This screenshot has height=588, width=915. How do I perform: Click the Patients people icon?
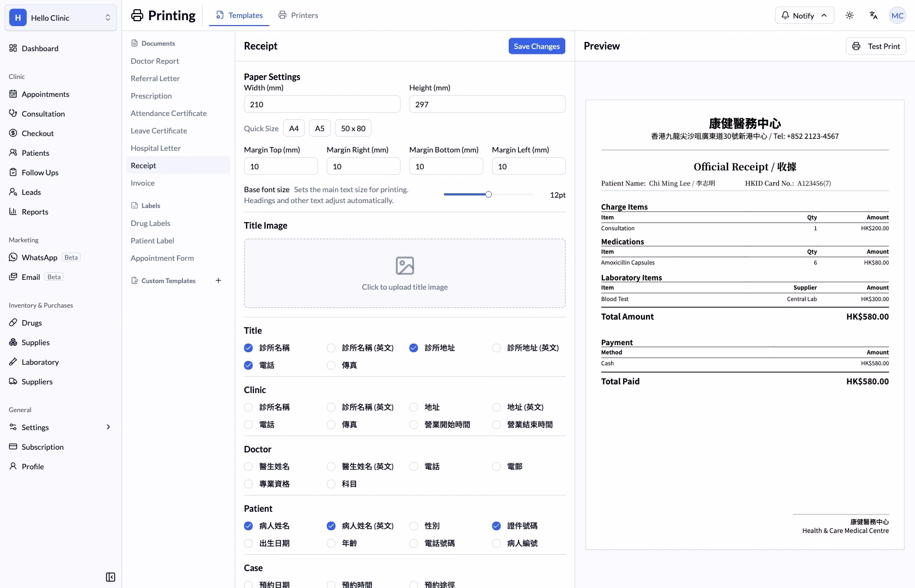[x=13, y=153]
